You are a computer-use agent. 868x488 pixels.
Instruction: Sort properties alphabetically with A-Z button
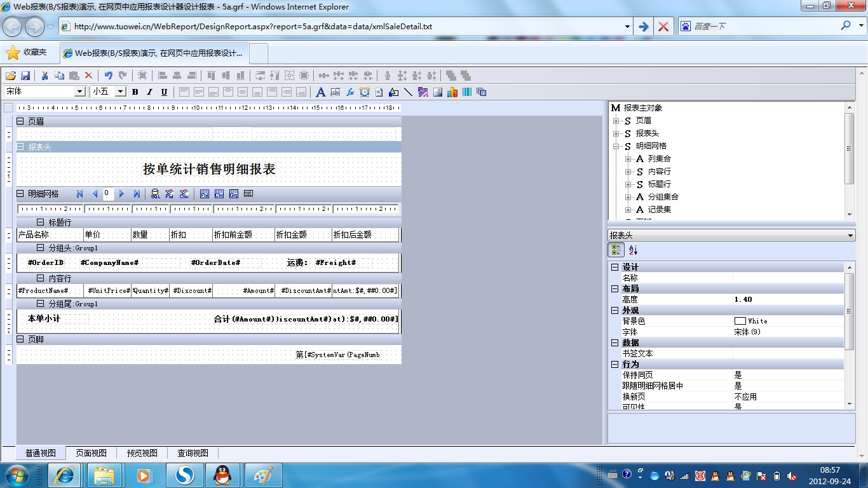[633, 250]
